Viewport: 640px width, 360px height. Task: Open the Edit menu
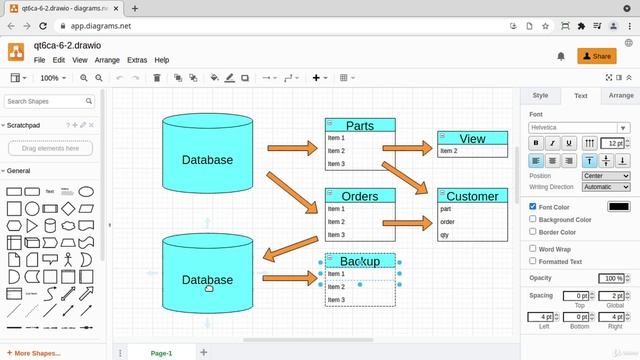pyautogui.click(x=59, y=60)
